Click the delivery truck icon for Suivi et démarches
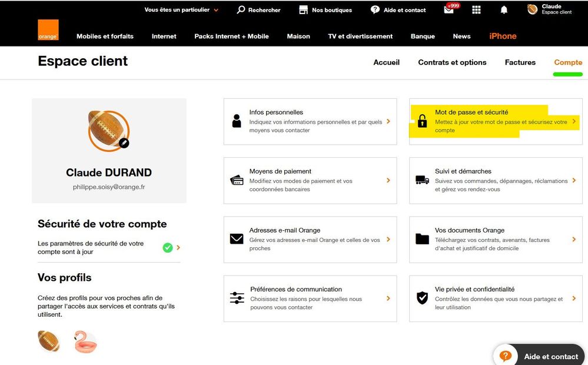The width and height of the screenshot is (588, 365). 422,180
